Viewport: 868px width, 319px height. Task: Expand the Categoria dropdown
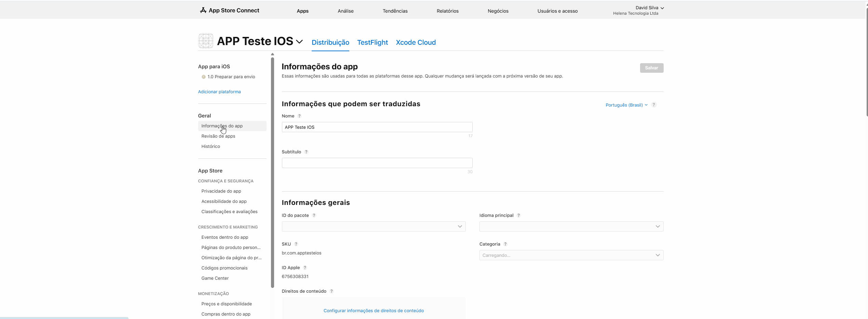click(x=571, y=255)
